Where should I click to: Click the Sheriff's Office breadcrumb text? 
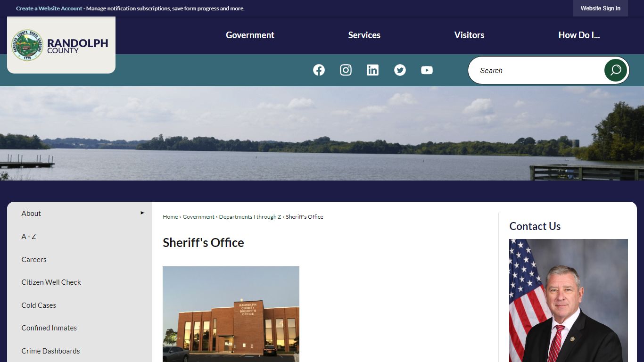[305, 217]
